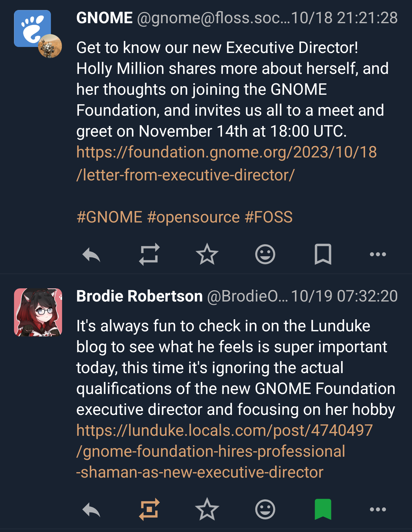Open more menu on Brodie's post

378,510
